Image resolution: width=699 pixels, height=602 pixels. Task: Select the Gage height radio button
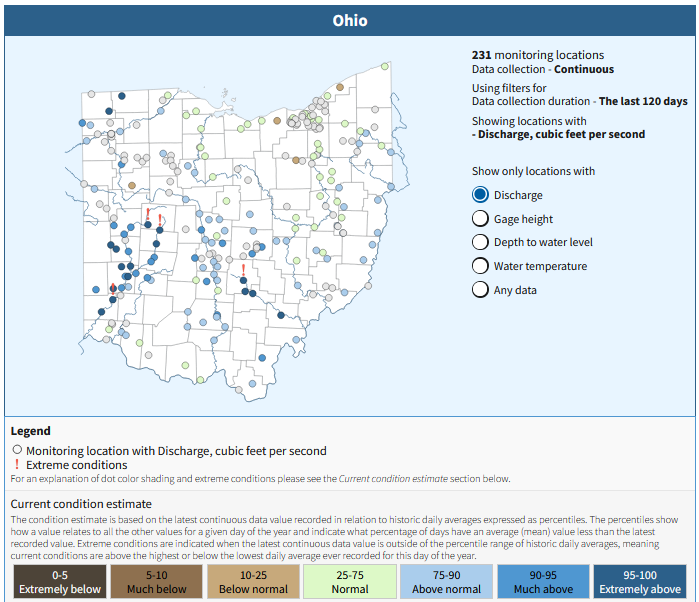(480, 219)
